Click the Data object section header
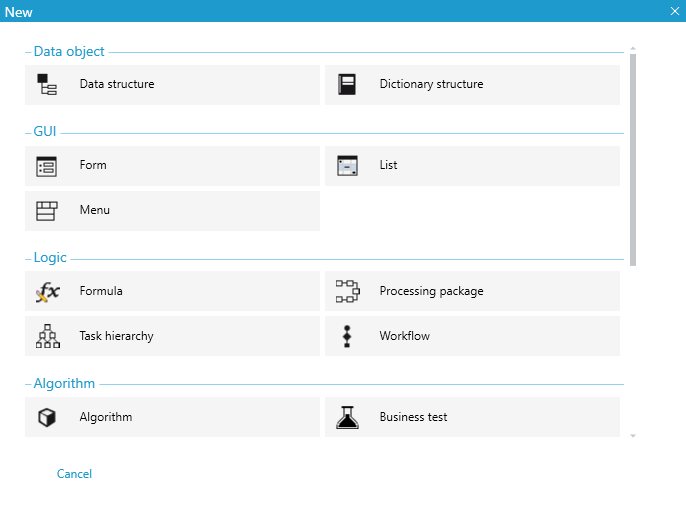 pos(69,52)
